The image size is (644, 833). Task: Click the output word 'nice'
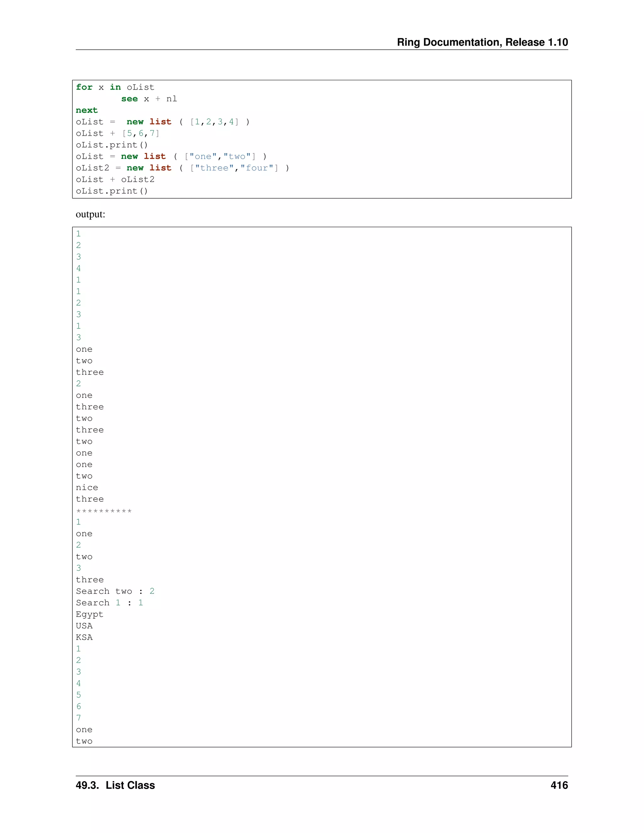point(87,488)
